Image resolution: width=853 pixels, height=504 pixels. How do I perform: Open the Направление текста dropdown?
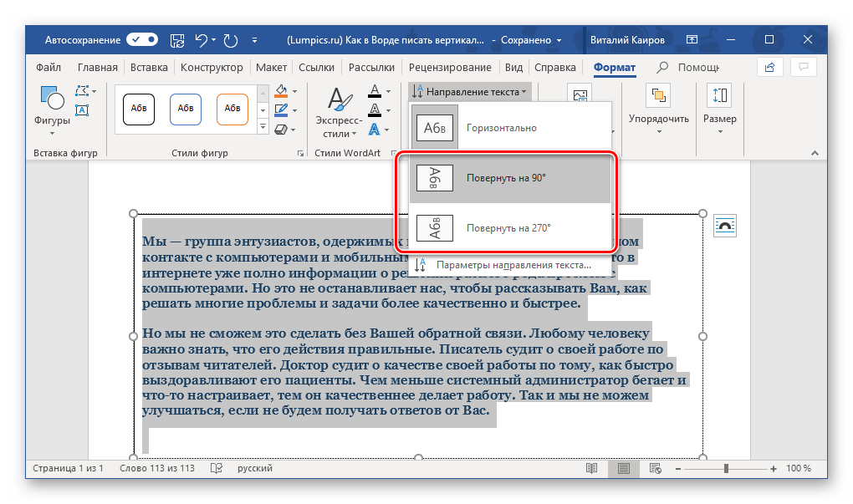pos(469,92)
